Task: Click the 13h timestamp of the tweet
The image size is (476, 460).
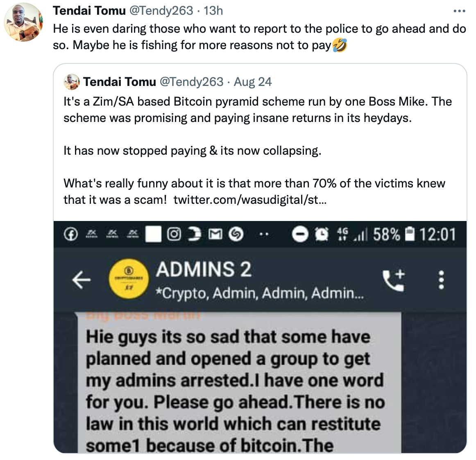Action: (213, 11)
